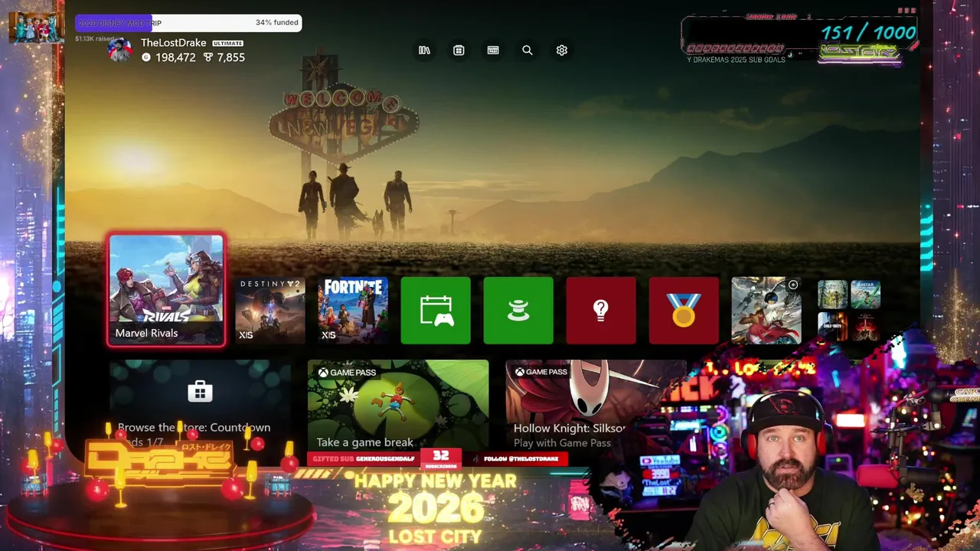Click the Store shopping bag icon

[x=200, y=392]
